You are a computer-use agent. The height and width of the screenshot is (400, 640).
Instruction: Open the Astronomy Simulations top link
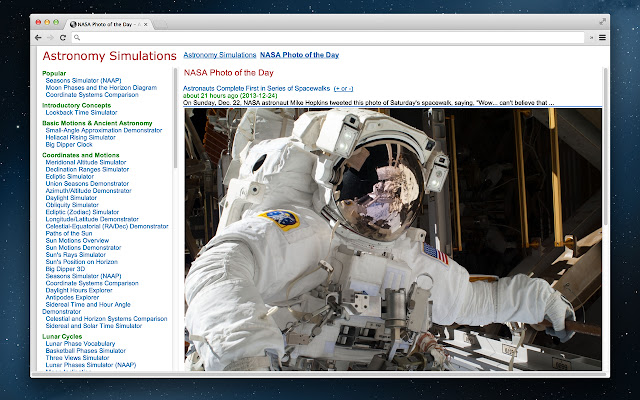pos(220,55)
